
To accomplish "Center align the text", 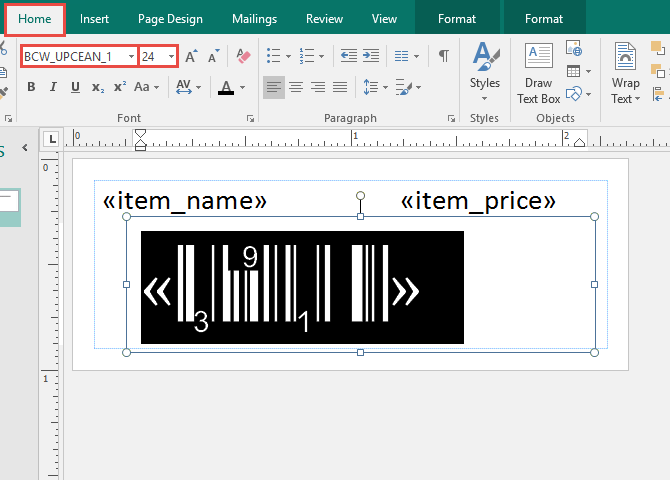I will tap(296, 87).
